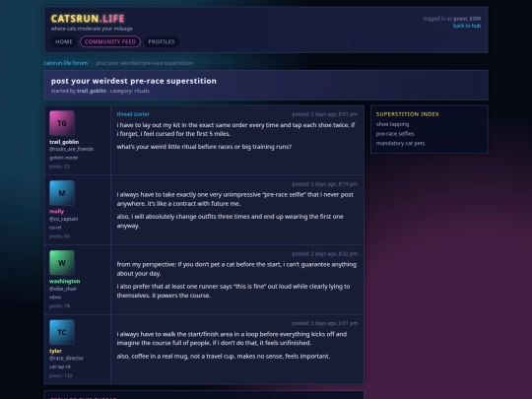The width and height of the screenshot is (532, 399).
Task: Click thread title post your weirdest pre-race superstition
Action: click(134, 81)
